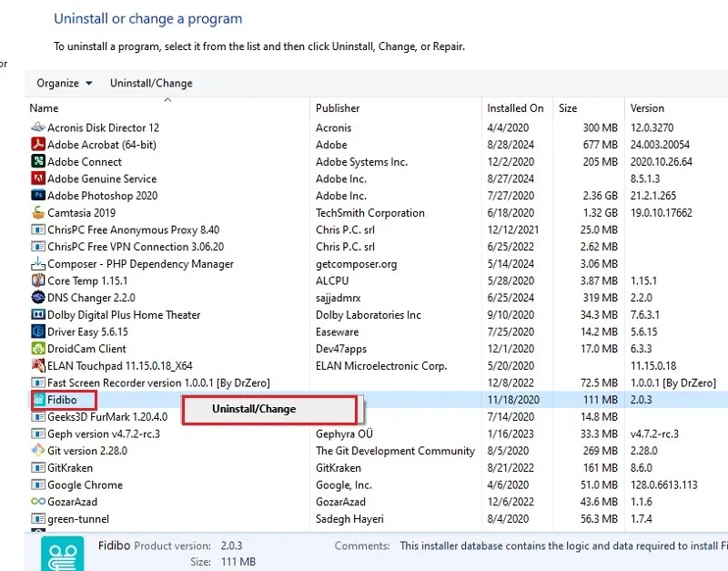Image resolution: width=728 pixels, height=571 pixels.
Task: Click the Adobe Photoshop 2020 icon
Action: pyautogui.click(x=38, y=196)
